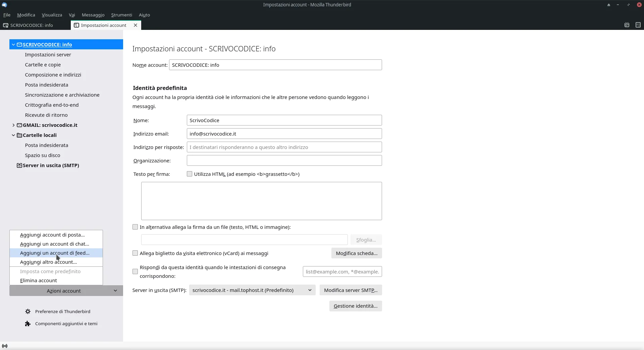This screenshot has height=350, width=644.
Task: Click the GMAIL account envelope icon
Action: [19, 125]
